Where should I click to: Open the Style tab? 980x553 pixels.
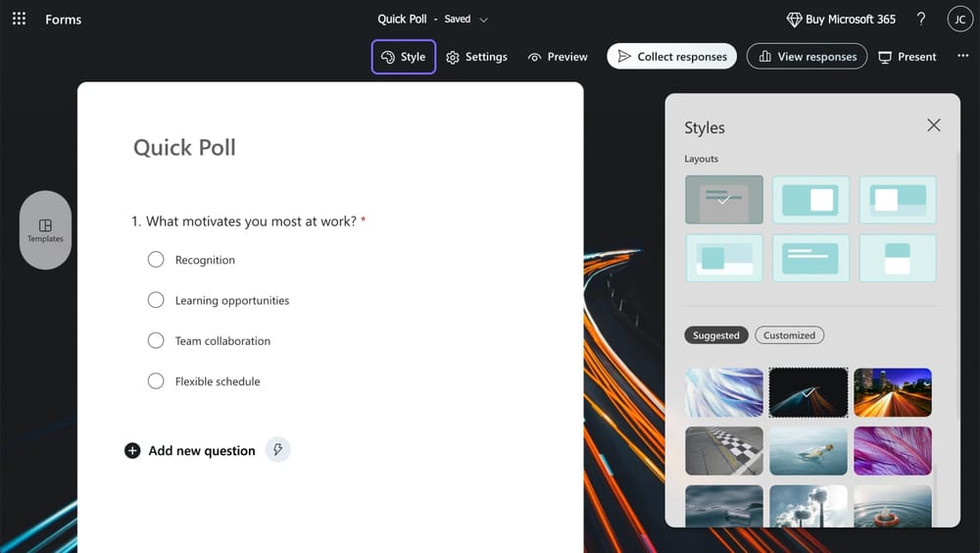[x=404, y=57]
